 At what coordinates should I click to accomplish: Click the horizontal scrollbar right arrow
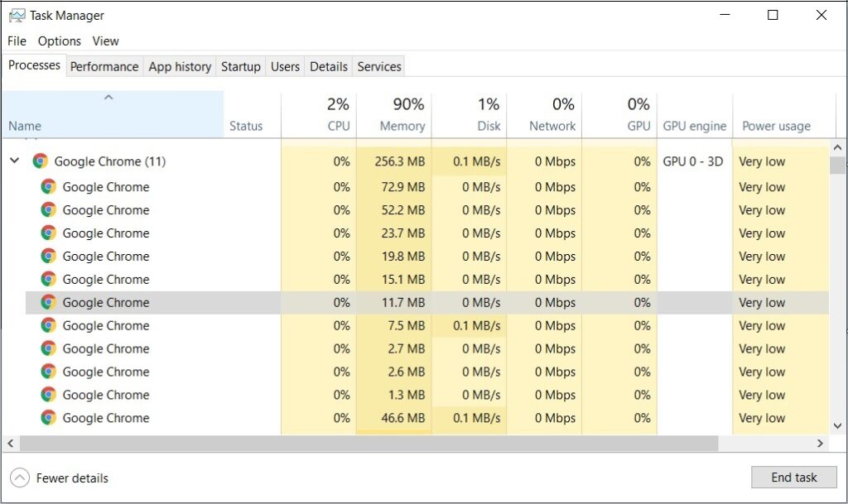[820, 444]
